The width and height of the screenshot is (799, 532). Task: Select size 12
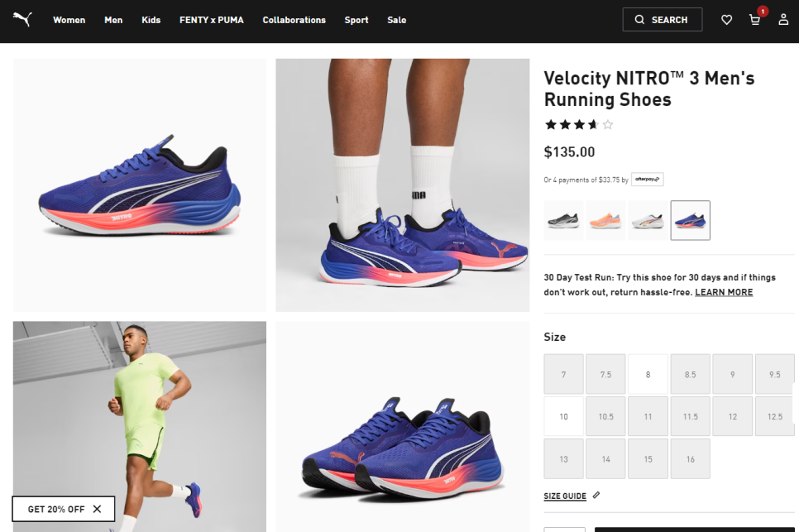tap(732, 416)
